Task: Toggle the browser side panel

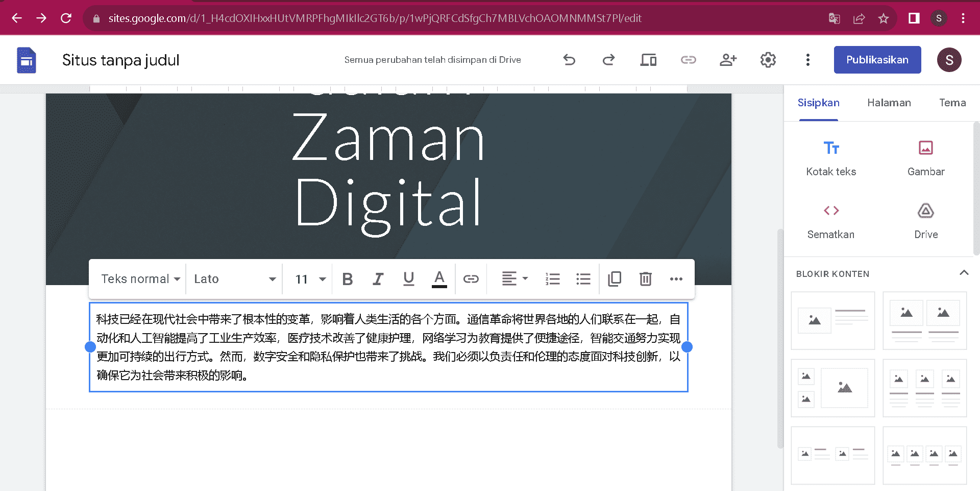Action: [x=914, y=18]
